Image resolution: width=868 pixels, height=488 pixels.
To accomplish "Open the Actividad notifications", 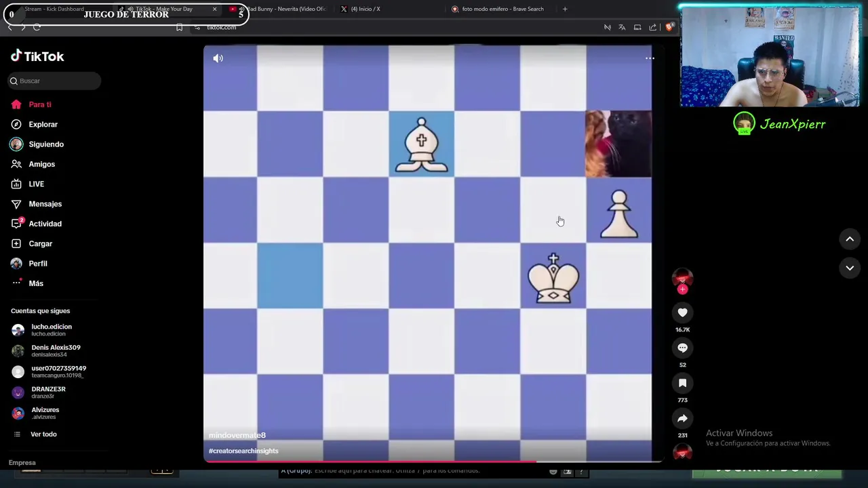I will [45, 224].
